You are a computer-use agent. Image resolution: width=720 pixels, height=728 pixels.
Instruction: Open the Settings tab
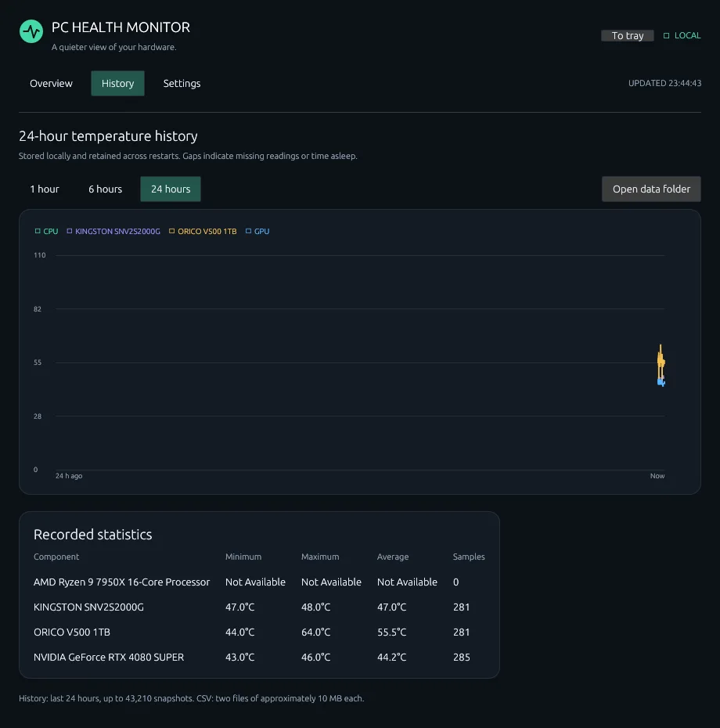pos(182,84)
